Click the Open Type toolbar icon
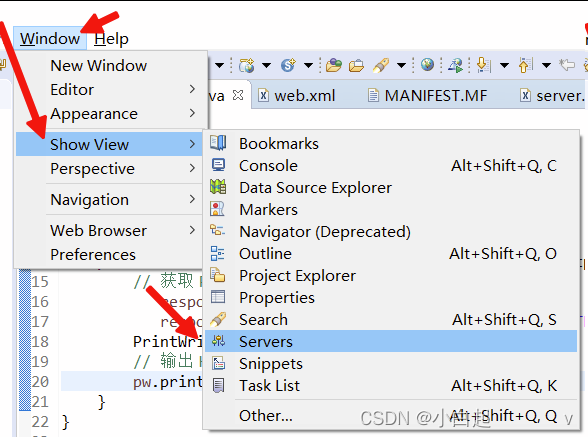This screenshot has height=437, width=588. 333,65
